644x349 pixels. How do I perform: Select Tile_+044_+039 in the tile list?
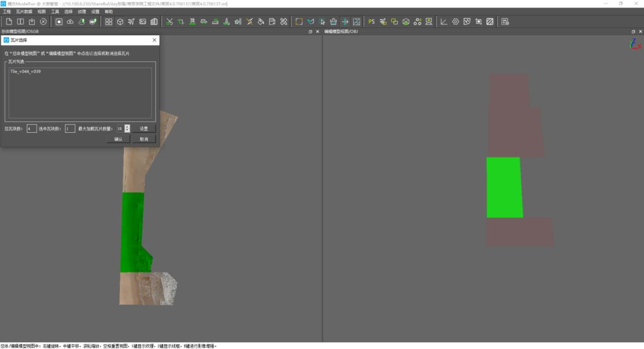pyautogui.click(x=26, y=72)
